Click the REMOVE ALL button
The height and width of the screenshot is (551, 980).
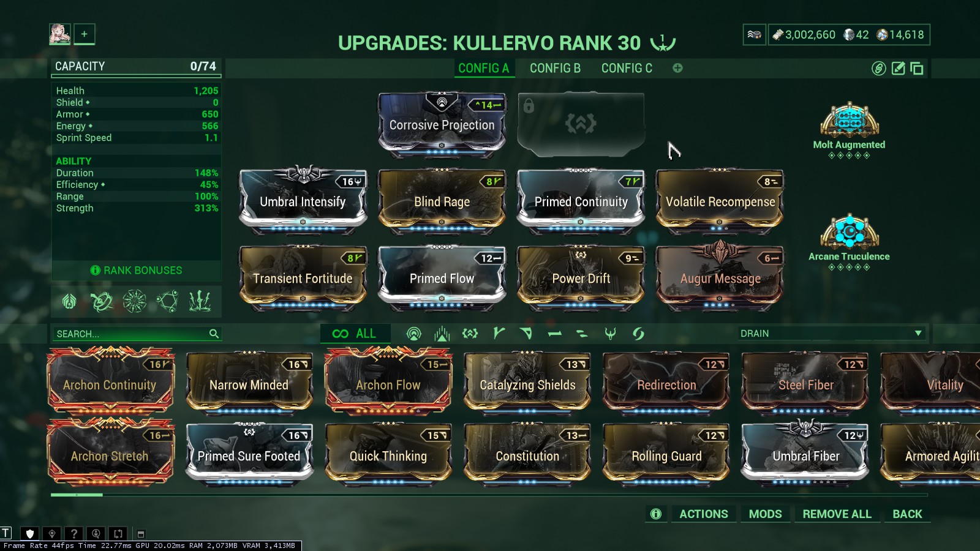pos(837,514)
